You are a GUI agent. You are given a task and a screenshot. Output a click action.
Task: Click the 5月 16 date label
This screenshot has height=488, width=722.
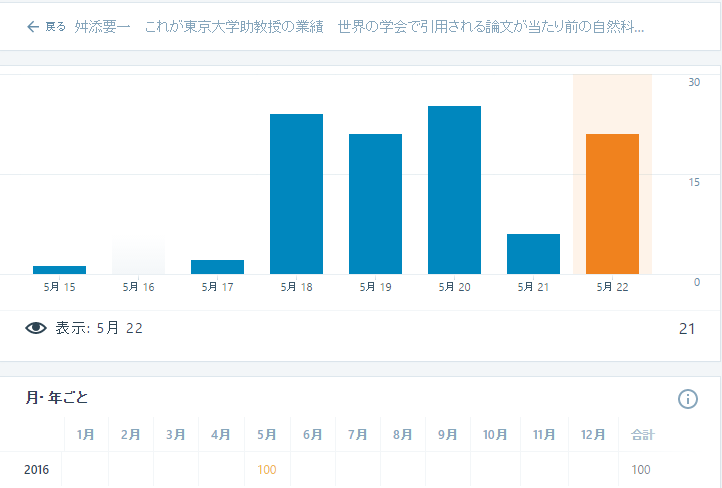pos(138,287)
